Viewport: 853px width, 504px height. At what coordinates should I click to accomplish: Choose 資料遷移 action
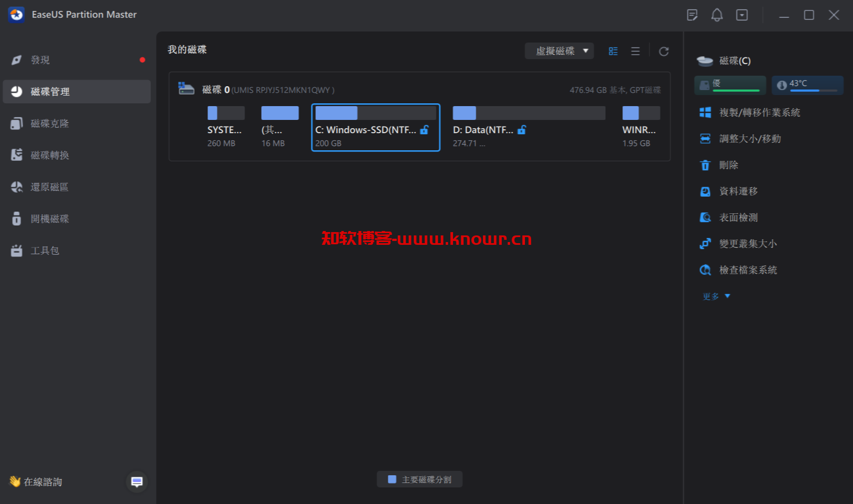coord(738,191)
